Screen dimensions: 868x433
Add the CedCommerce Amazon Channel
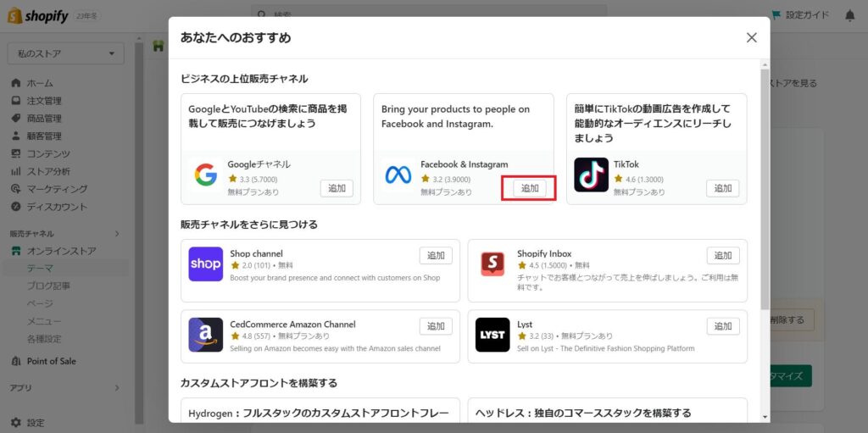436,326
